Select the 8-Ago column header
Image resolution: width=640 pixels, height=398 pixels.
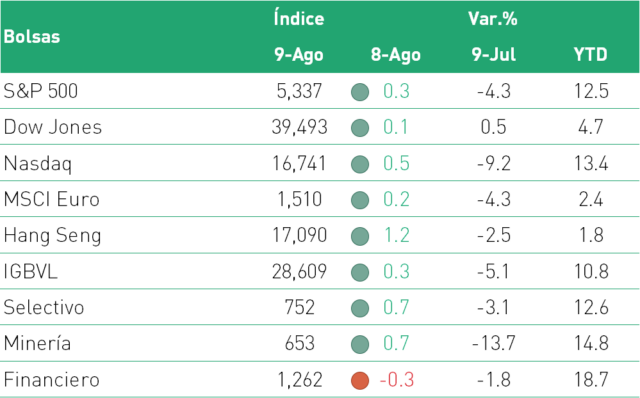(396, 55)
